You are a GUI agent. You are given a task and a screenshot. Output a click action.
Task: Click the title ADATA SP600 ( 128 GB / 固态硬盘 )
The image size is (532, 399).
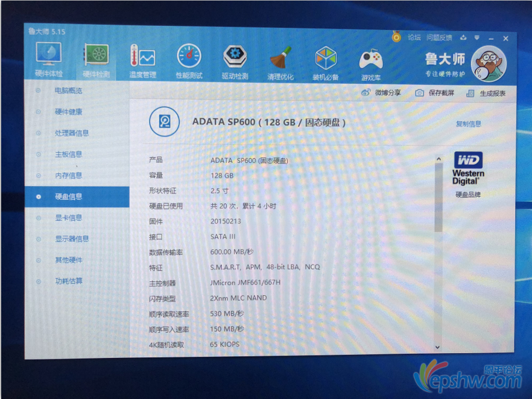click(x=269, y=122)
